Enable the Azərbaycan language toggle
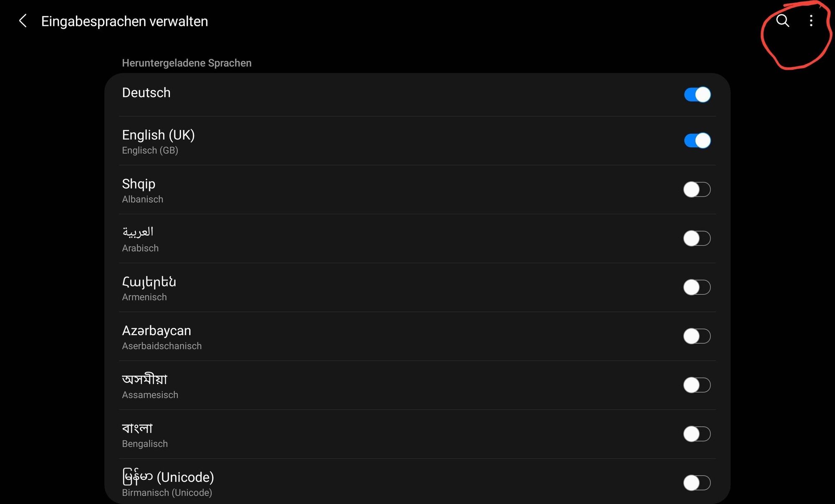 (697, 336)
